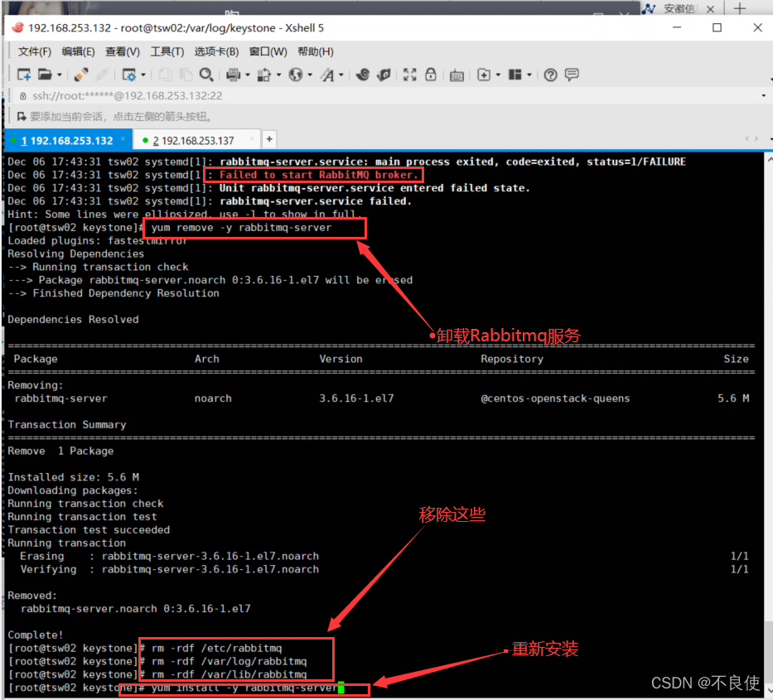Click the Paste toolbar icon
Viewport: 773px width, 700px height.
pos(186,75)
